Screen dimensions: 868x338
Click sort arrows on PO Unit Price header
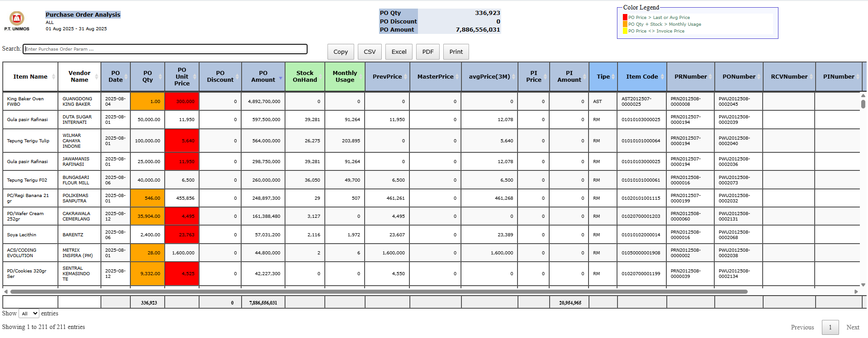pyautogui.click(x=194, y=77)
